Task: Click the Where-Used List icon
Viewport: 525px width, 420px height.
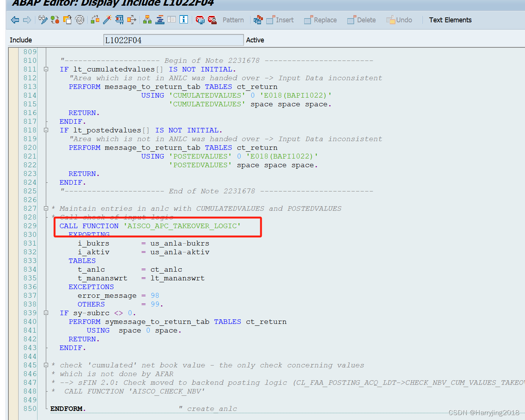Action: click(132, 20)
